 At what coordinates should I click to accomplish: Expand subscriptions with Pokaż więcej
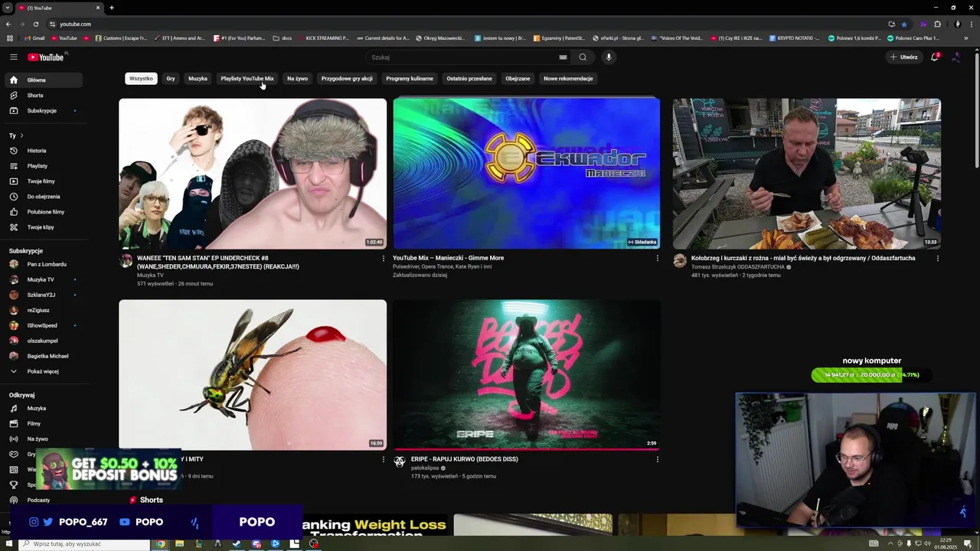click(x=43, y=371)
